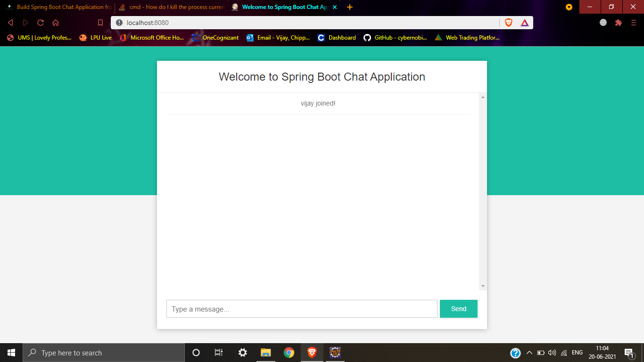The width and height of the screenshot is (644, 362).
Task: Open Brave Shields lion icon
Action: [x=509, y=23]
